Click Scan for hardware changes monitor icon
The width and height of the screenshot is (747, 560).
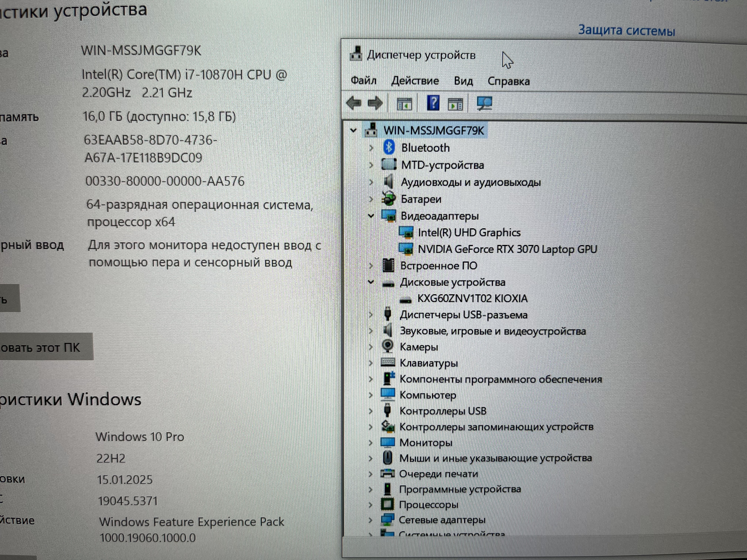point(484,104)
